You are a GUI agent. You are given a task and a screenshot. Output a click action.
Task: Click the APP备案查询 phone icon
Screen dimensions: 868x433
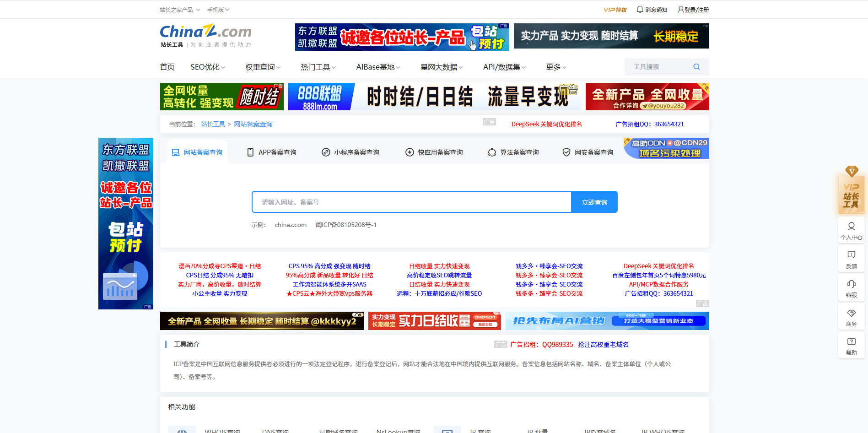pos(250,152)
